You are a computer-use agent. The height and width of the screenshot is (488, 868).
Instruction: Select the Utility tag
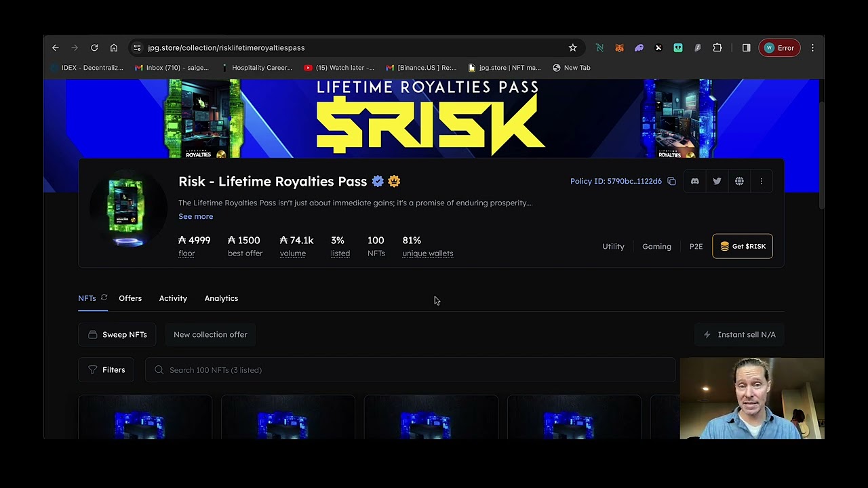click(613, 246)
